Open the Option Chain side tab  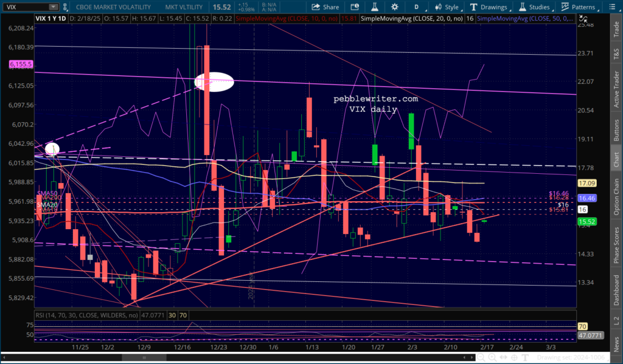(616, 196)
